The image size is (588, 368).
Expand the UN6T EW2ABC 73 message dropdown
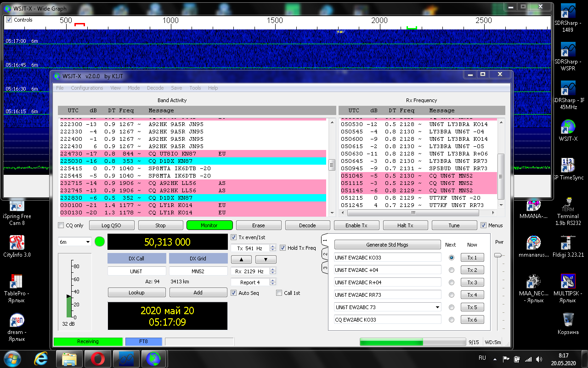coord(437,307)
